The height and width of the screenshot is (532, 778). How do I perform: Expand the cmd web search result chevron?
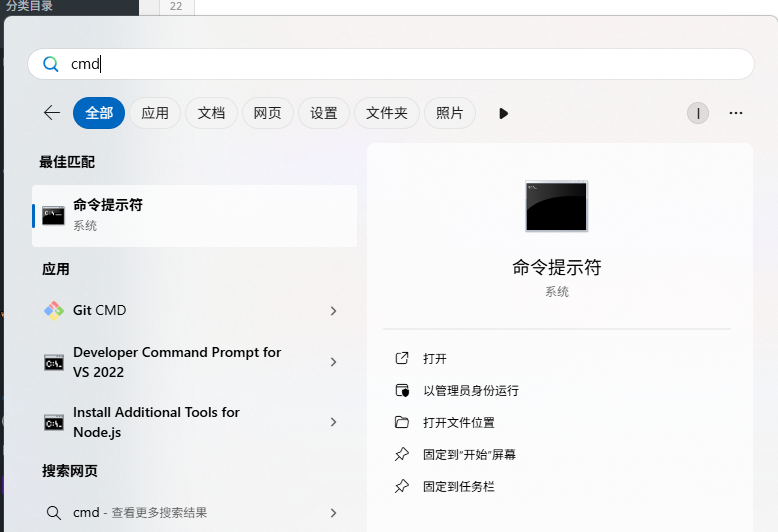(333, 512)
